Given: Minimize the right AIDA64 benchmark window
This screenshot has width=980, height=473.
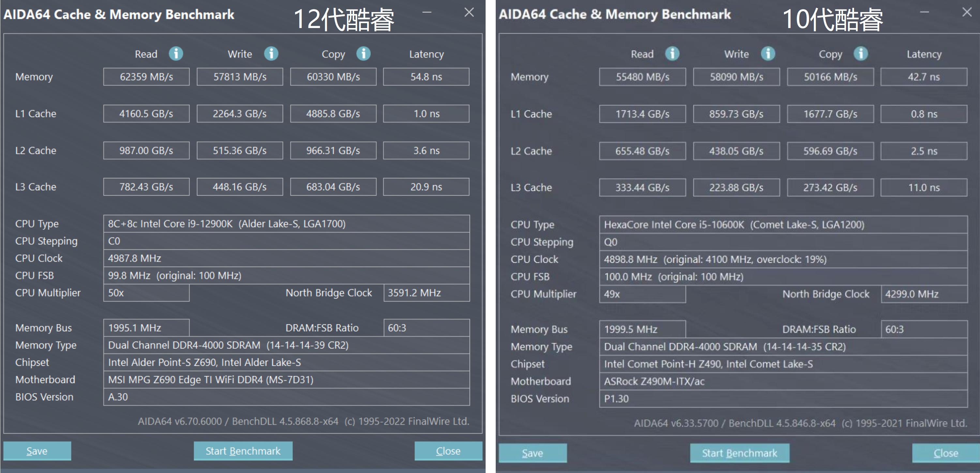Looking at the screenshot, I should (x=925, y=12).
